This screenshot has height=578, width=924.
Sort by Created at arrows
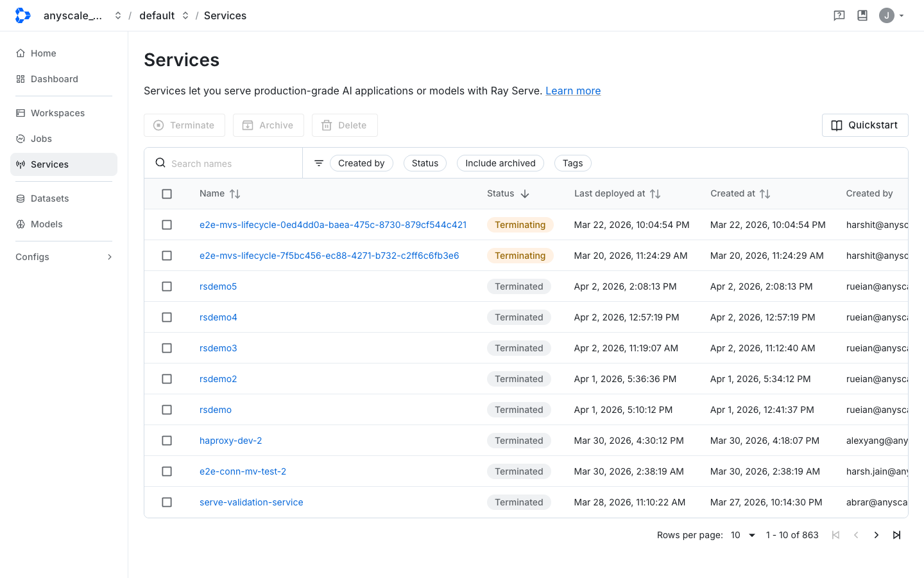tap(765, 194)
